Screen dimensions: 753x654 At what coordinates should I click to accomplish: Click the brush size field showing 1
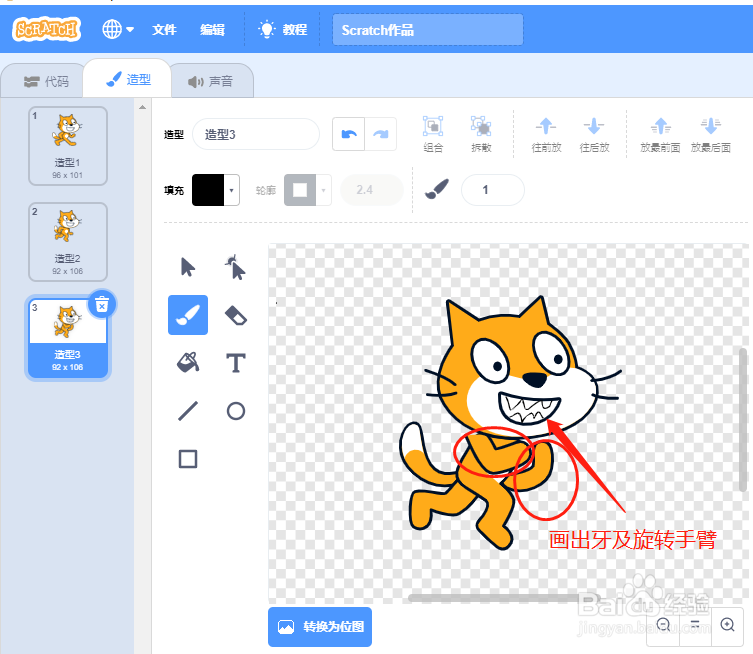click(x=493, y=190)
